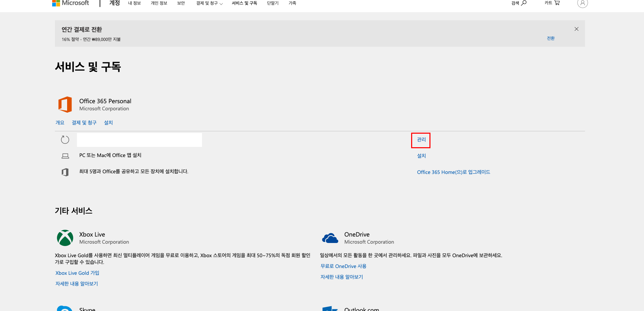The height and width of the screenshot is (311, 644).
Task: Expand the 결제 및 청구 header dropdown
Action: [x=209, y=3]
